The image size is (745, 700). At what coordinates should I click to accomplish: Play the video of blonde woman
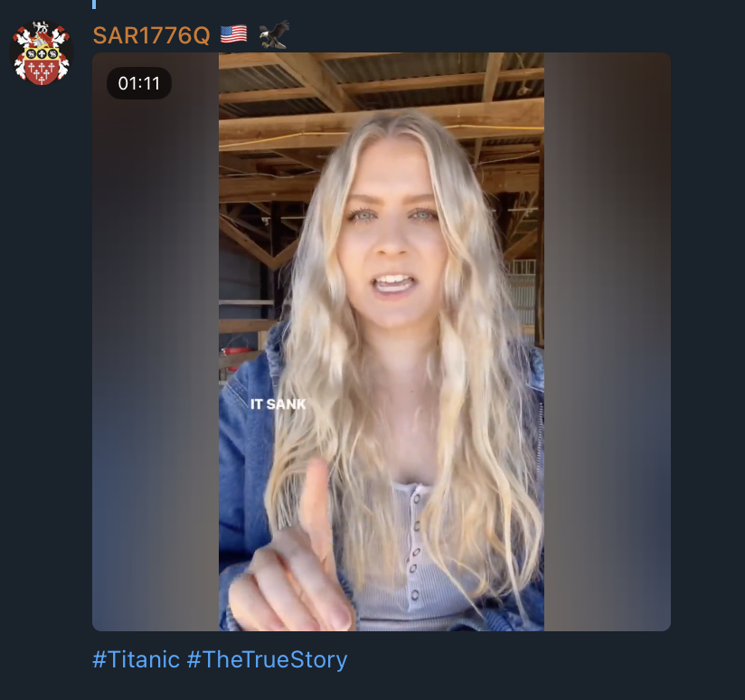381,342
